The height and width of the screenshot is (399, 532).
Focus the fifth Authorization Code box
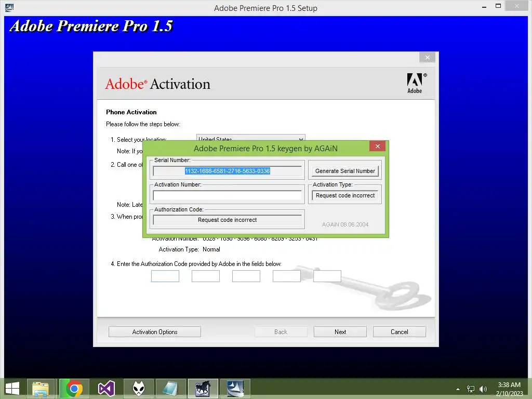pos(327,276)
